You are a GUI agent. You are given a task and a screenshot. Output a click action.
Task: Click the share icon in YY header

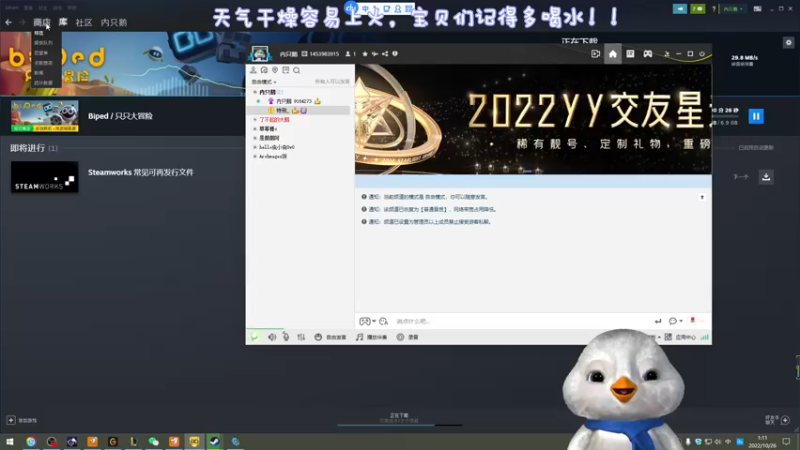(385, 54)
